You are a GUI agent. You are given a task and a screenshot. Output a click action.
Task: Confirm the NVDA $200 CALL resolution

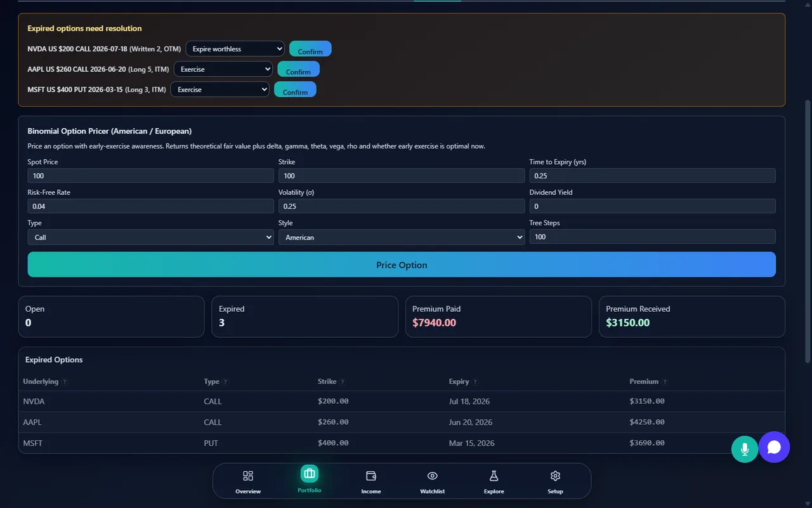310,49
